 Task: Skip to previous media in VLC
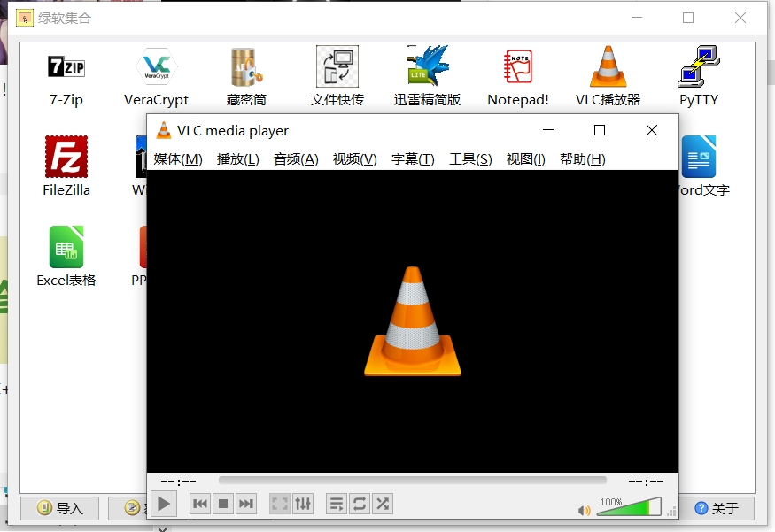(200, 504)
